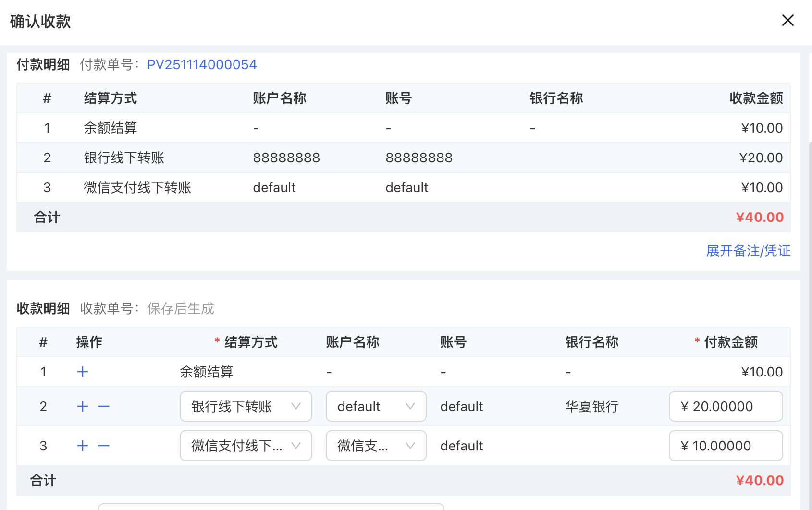Remove receipt row 2 with minus icon

pos(104,406)
